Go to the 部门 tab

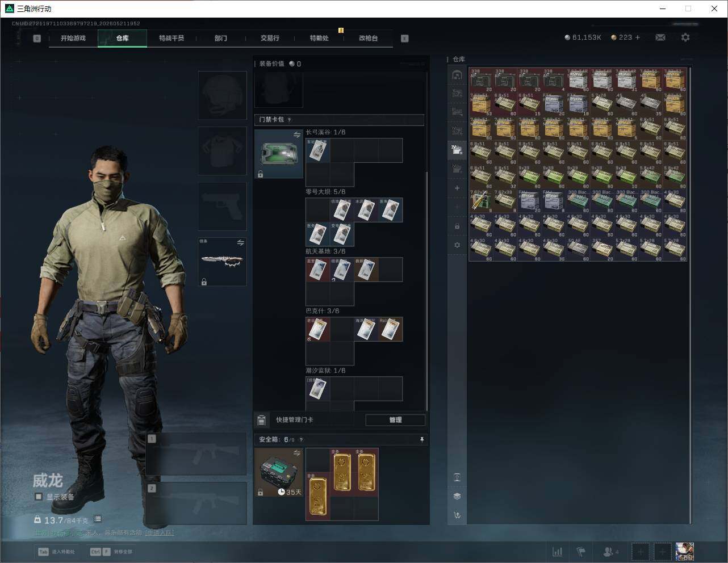[221, 38]
